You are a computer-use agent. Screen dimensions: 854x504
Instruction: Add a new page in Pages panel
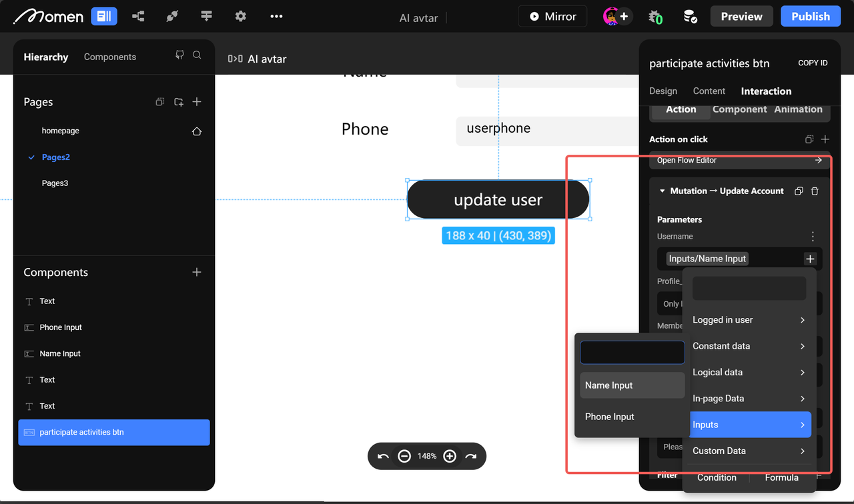(197, 101)
